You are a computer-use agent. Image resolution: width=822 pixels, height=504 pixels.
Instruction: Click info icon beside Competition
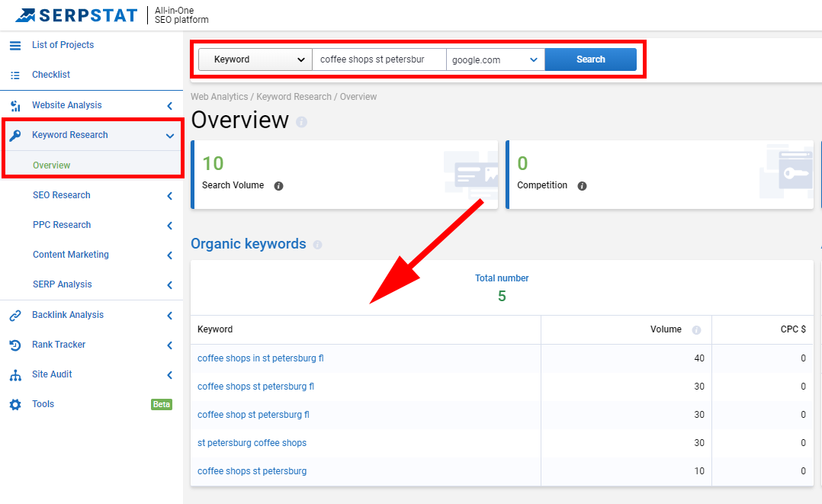click(582, 186)
